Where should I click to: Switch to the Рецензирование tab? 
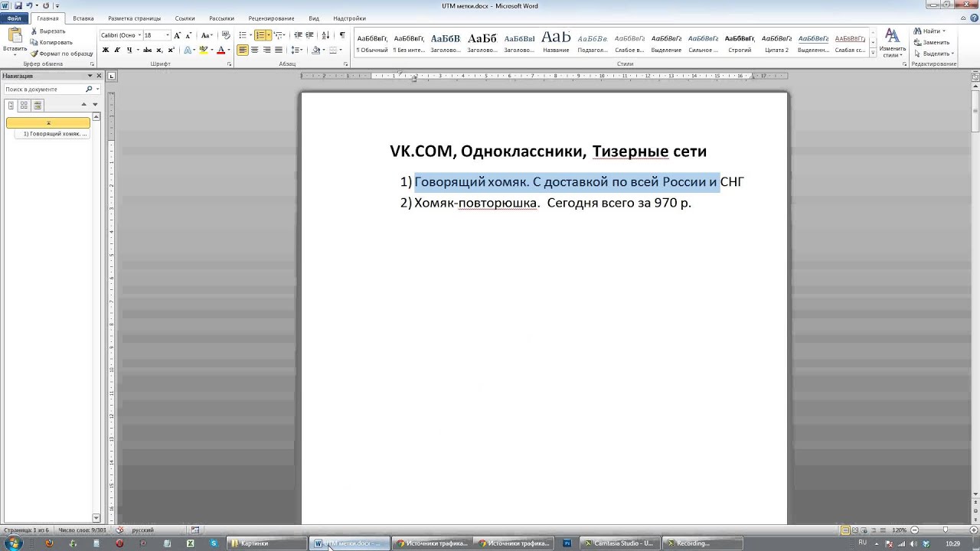pos(271,18)
